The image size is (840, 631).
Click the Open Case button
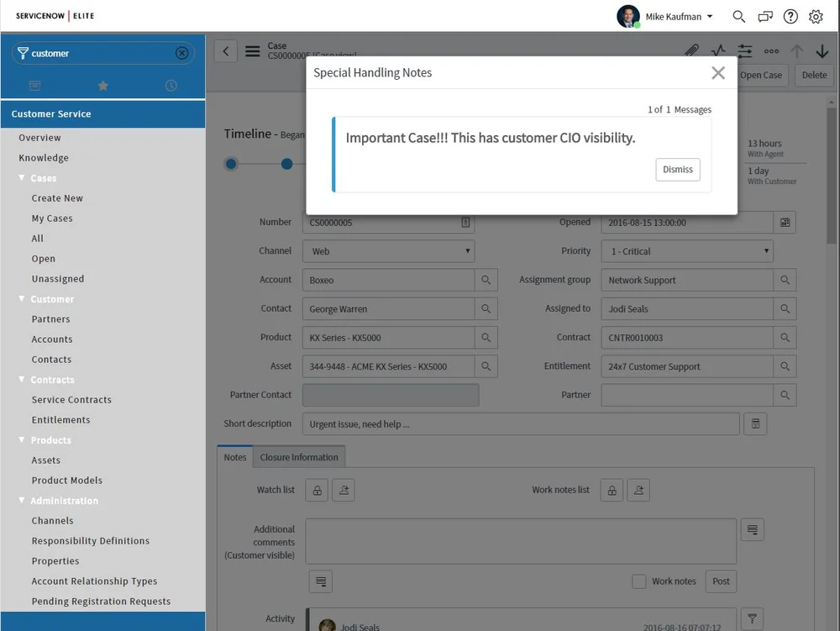click(760, 75)
